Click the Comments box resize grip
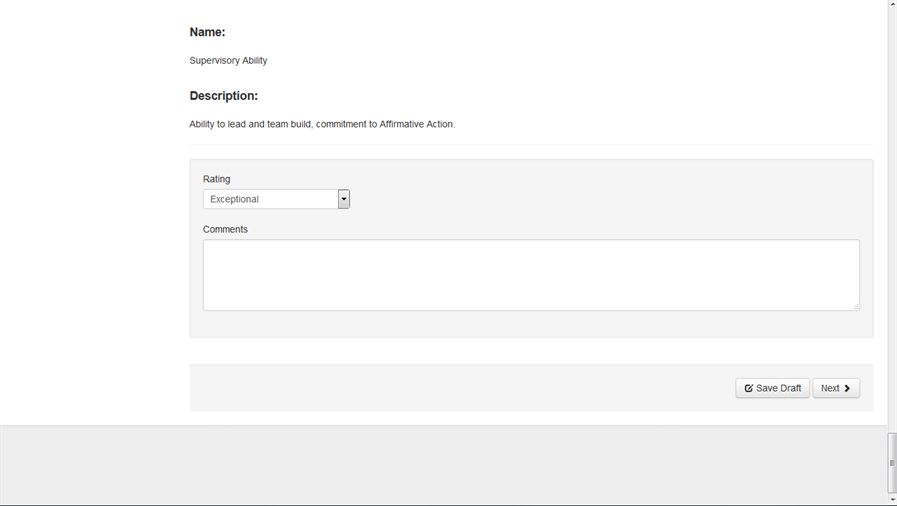 tap(855, 306)
